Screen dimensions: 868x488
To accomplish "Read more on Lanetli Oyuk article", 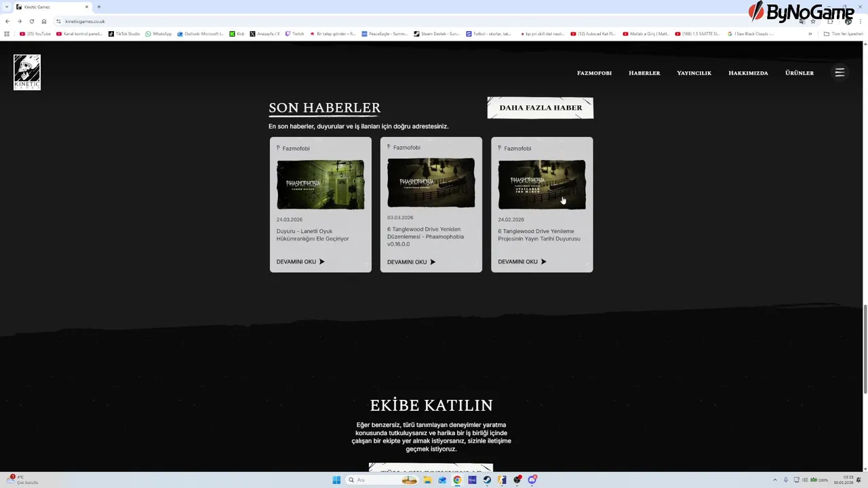I will pyautogui.click(x=300, y=262).
